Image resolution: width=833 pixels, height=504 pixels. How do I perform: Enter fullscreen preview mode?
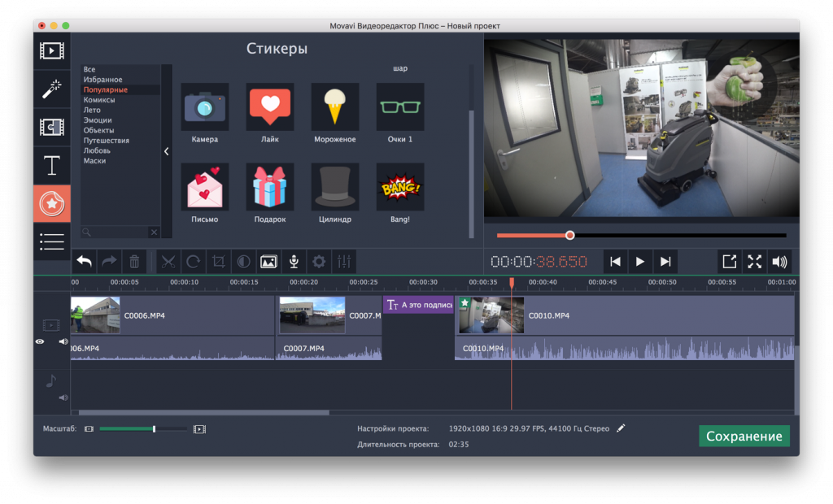[x=754, y=261]
